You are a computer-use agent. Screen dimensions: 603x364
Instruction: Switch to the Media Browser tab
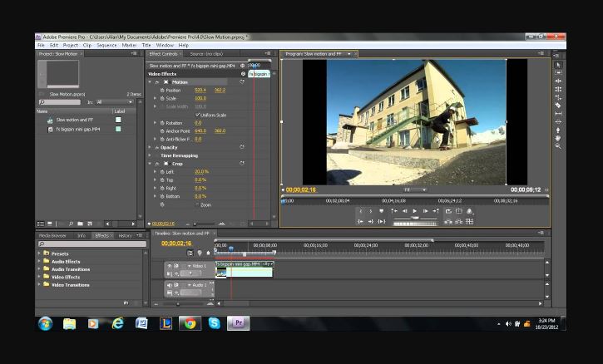click(52, 236)
